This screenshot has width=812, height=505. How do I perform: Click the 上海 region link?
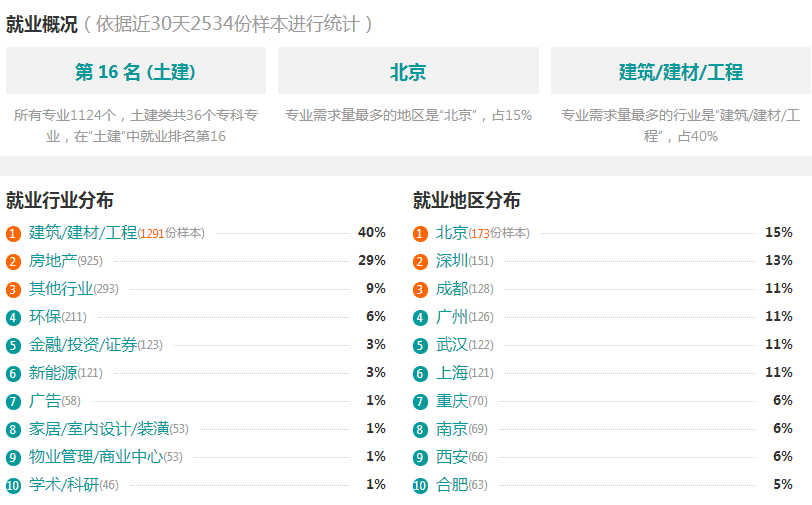(x=452, y=372)
